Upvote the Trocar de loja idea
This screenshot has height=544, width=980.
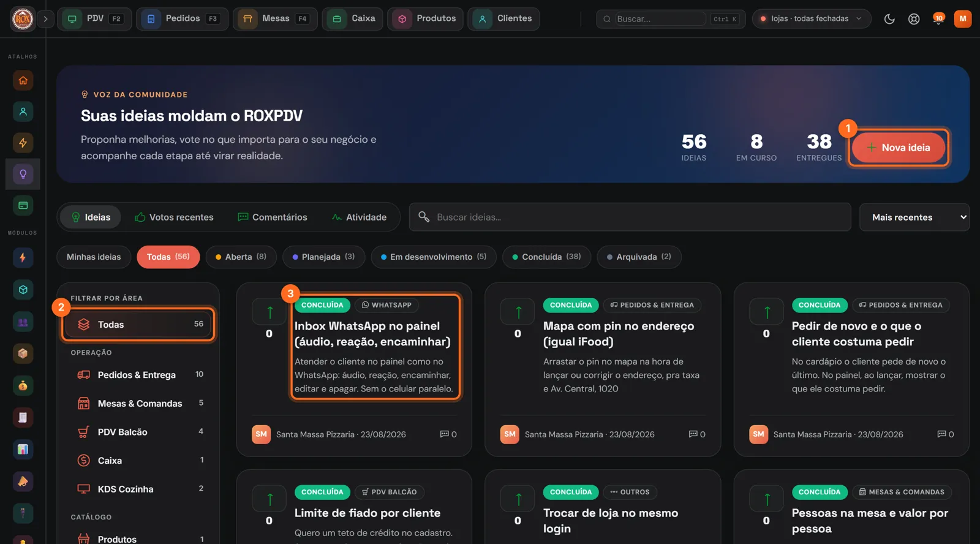point(518,499)
